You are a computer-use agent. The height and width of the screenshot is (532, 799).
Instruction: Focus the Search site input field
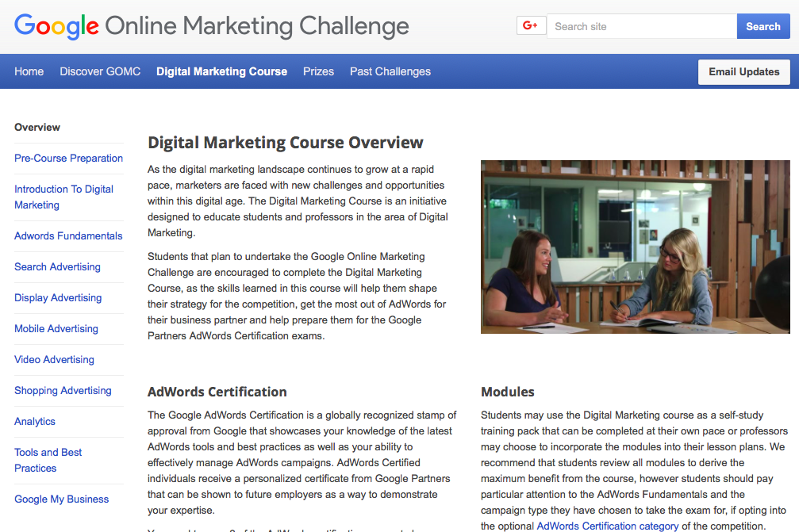(x=642, y=26)
